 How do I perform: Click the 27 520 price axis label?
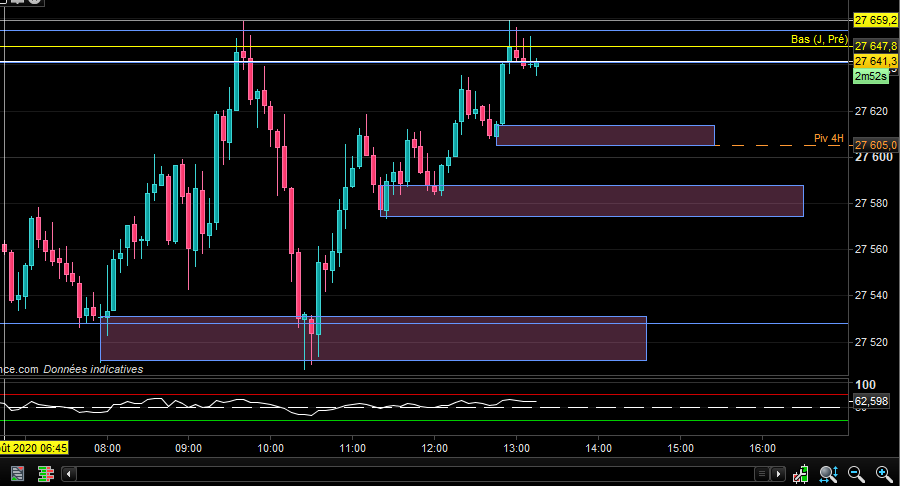[871, 342]
